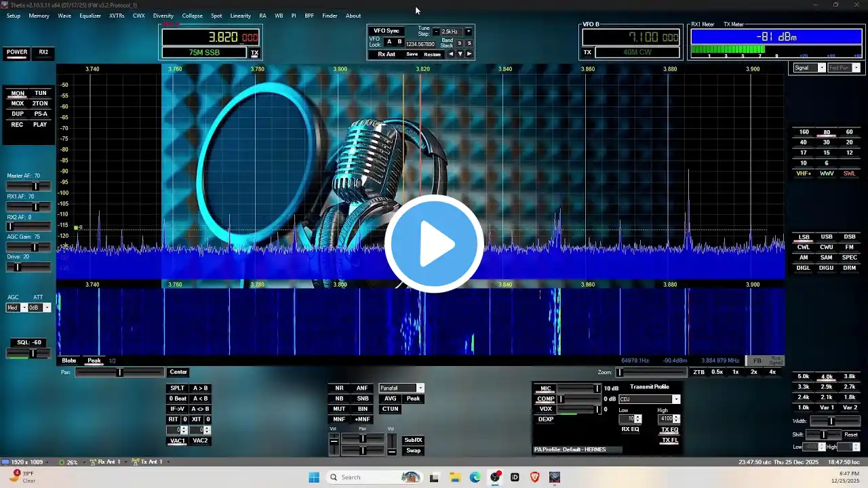This screenshot has height=488, width=868.
Task: Open the AGC mode dropdown showing Med
Action: tap(16, 308)
